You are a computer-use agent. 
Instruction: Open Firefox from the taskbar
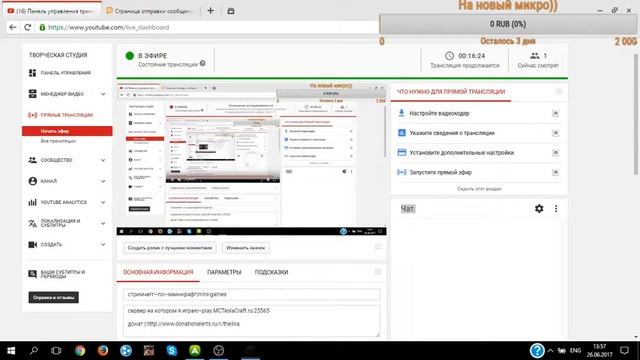103,351
